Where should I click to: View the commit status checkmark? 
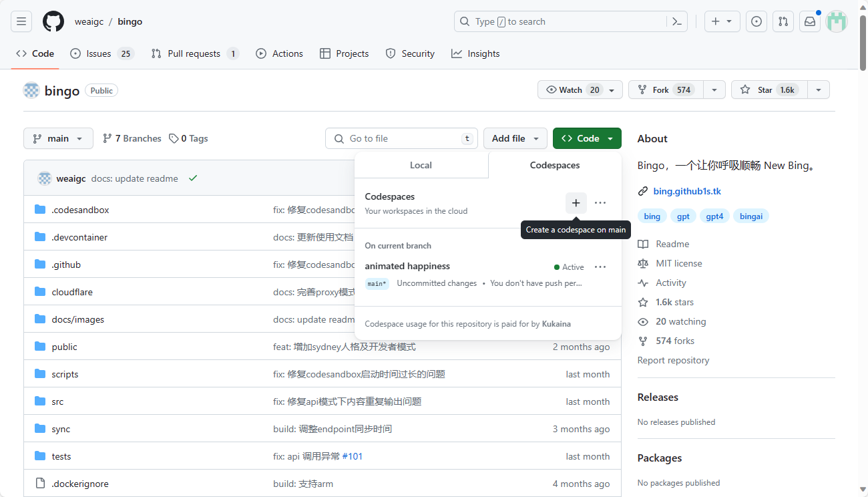click(x=193, y=178)
